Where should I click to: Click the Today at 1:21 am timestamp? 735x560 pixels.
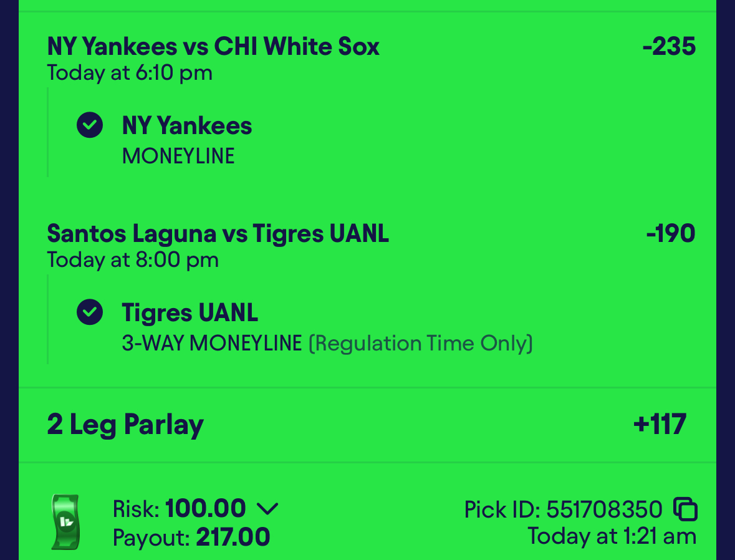coord(612,536)
